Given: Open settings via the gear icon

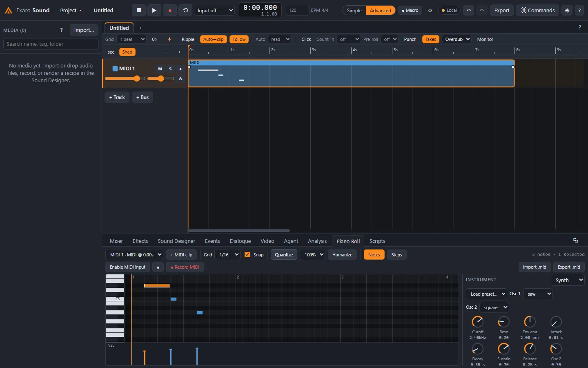Looking at the screenshot, I should tap(430, 10).
